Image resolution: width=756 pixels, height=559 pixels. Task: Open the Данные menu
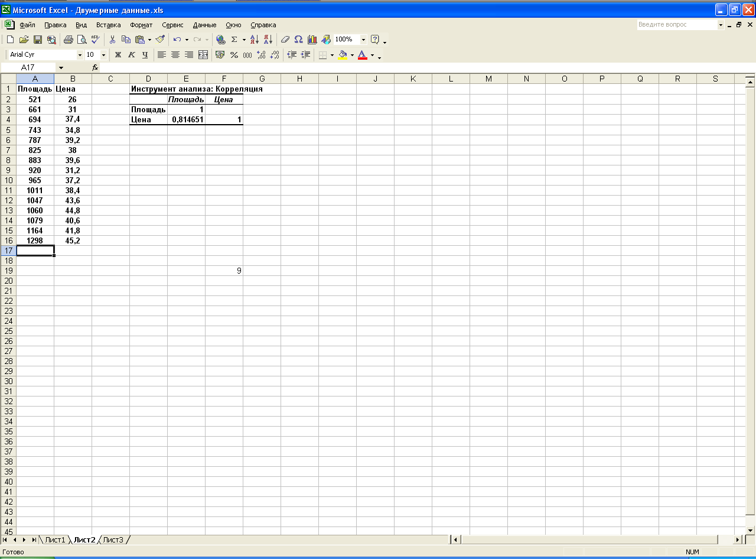(204, 25)
